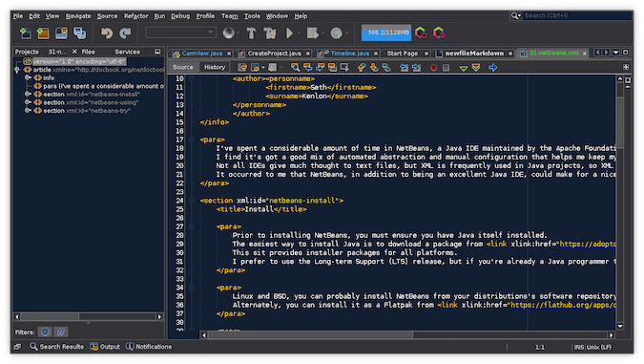644x364 pixels.
Task: Click the Open Project toolbar icon
Action: (x=61, y=32)
